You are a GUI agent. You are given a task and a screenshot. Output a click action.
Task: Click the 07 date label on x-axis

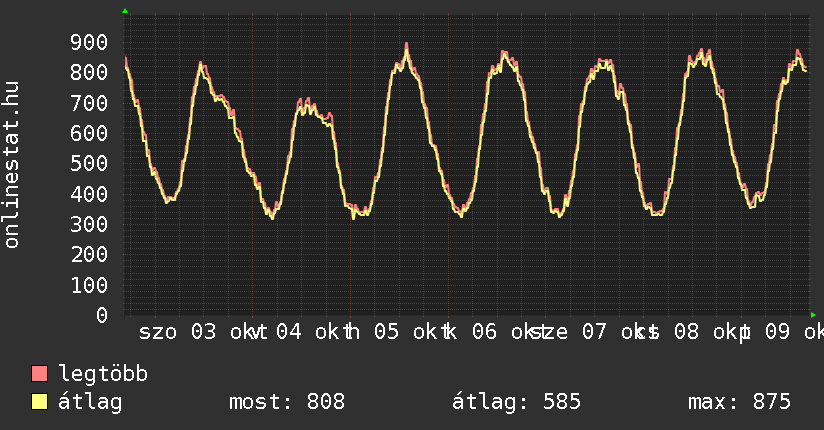pos(594,332)
